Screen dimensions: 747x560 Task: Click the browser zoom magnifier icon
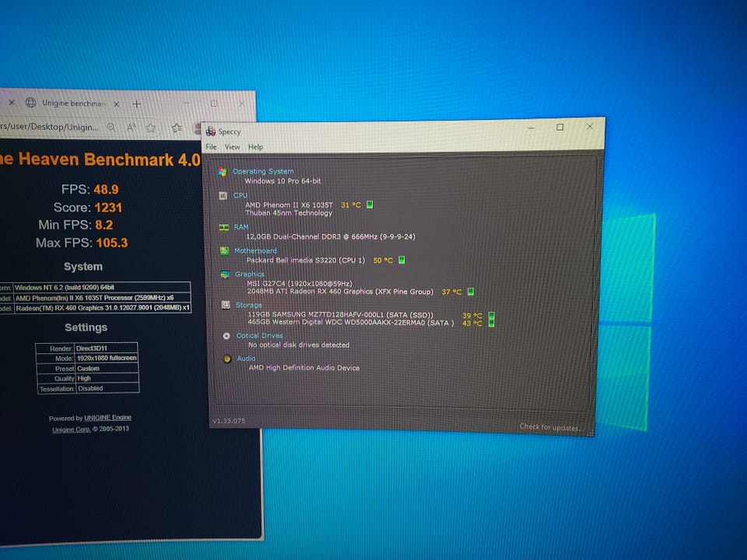point(111,127)
